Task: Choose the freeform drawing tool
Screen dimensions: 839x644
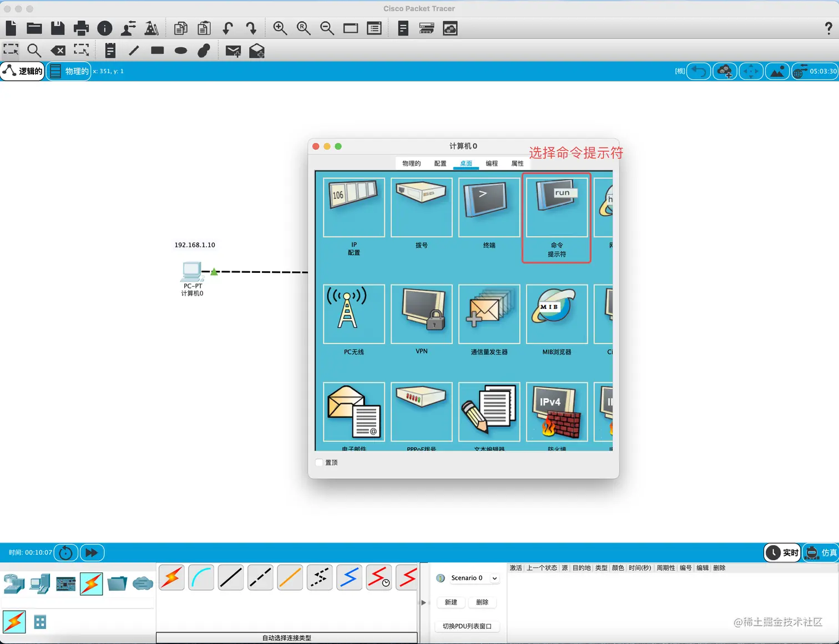Action: tap(204, 50)
